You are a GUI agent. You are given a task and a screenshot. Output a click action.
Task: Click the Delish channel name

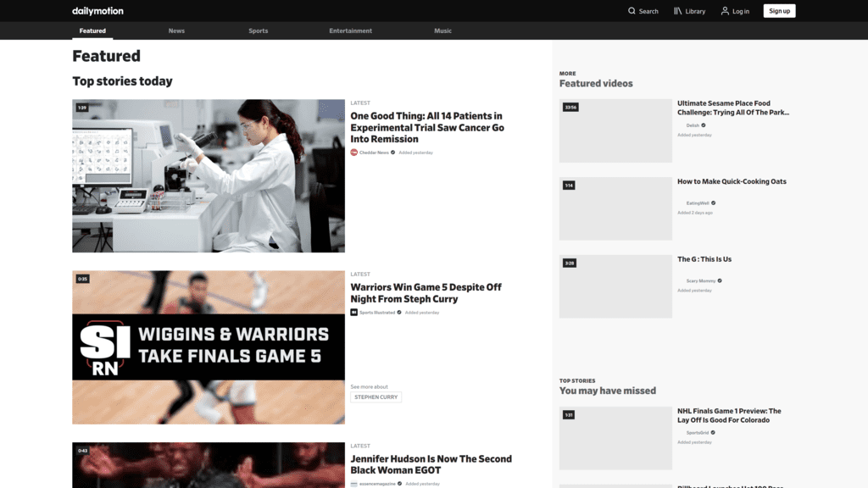click(693, 125)
